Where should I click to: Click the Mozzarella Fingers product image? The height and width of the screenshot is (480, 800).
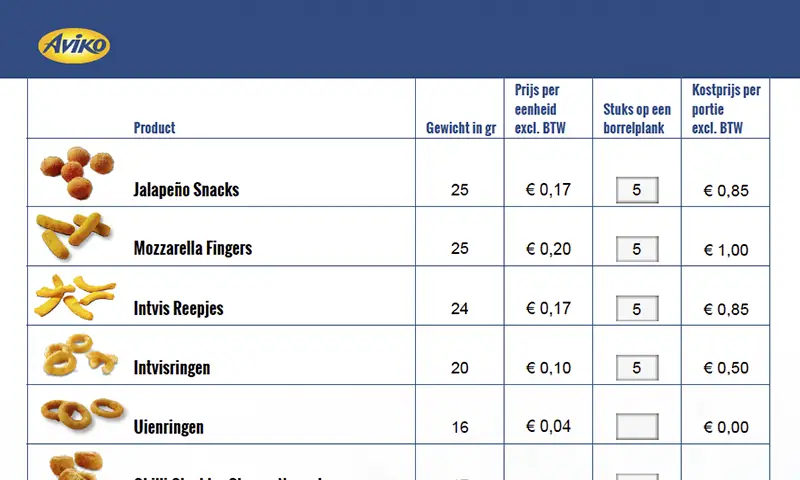71,235
